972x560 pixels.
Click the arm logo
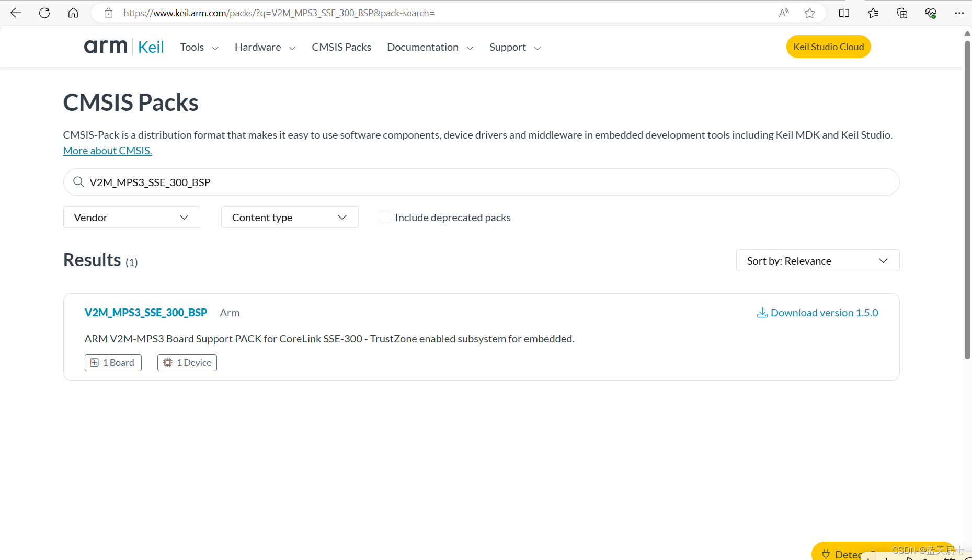tap(106, 47)
